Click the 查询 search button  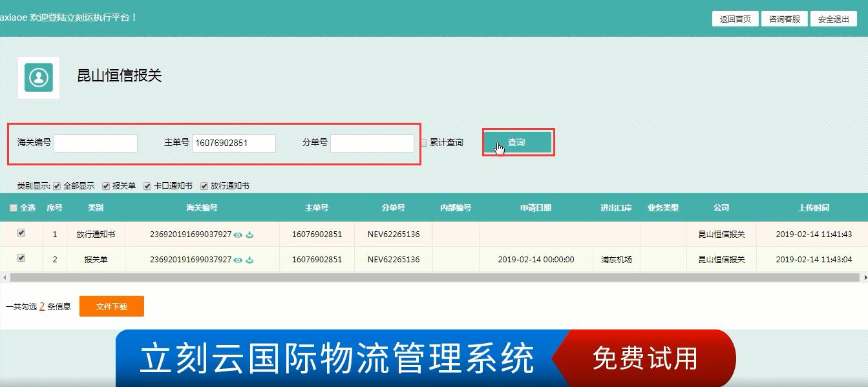coord(518,143)
